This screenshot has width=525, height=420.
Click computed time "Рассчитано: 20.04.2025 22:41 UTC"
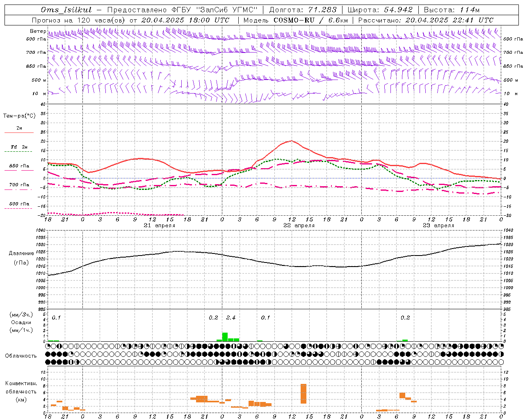pos(426,20)
